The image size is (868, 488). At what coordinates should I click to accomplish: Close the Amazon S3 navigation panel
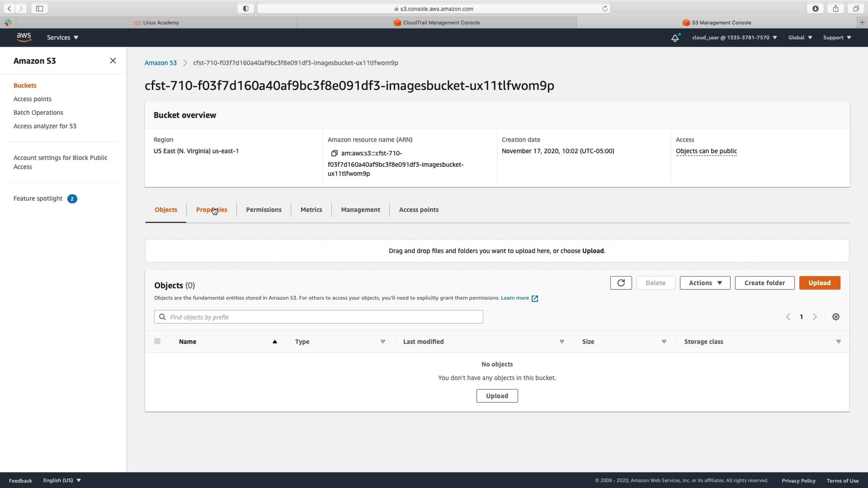tap(113, 61)
